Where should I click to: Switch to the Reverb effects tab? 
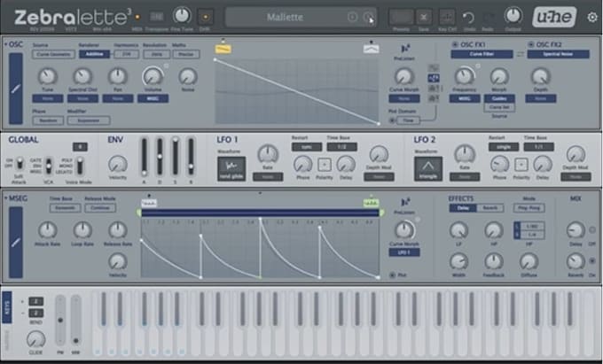[x=489, y=208]
